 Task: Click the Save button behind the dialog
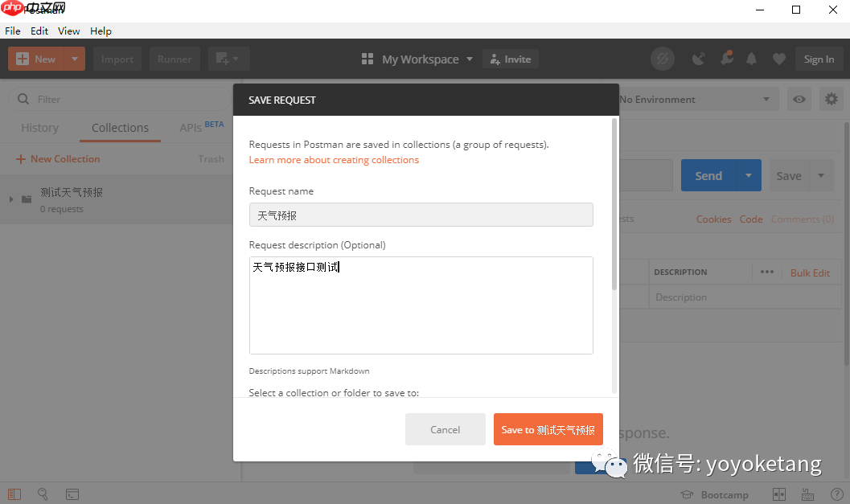pos(789,175)
